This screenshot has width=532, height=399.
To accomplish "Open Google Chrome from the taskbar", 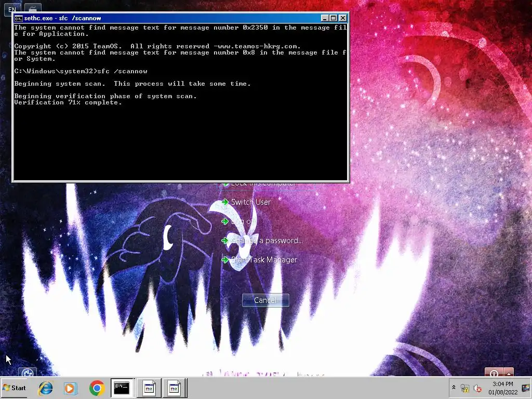I will pyautogui.click(x=97, y=388).
